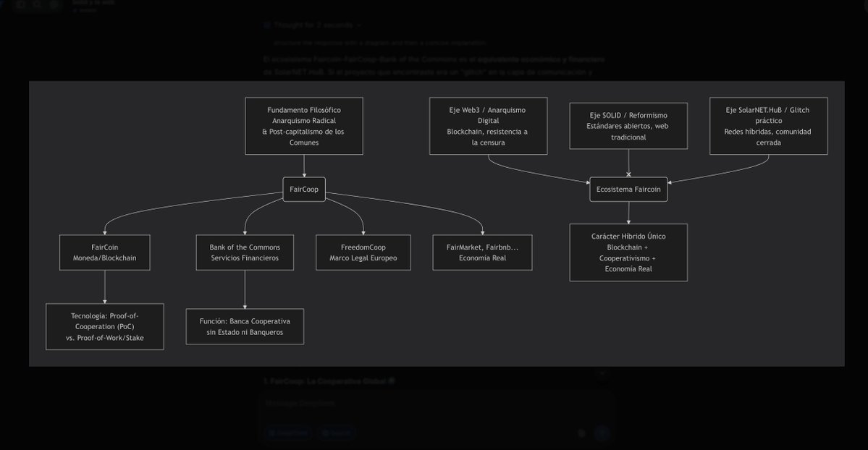
Task: Click the Eje SolarNET.HuB / Glitch práctico box
Action: [x=768, y=126]
